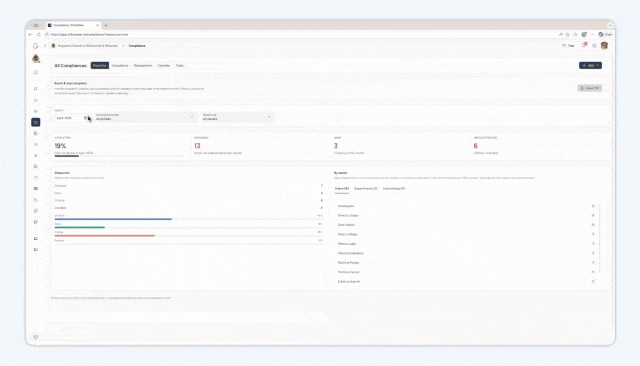
Task: Open the Owner type dropdown
Action: pyautogui.click(x=237, y=117)
